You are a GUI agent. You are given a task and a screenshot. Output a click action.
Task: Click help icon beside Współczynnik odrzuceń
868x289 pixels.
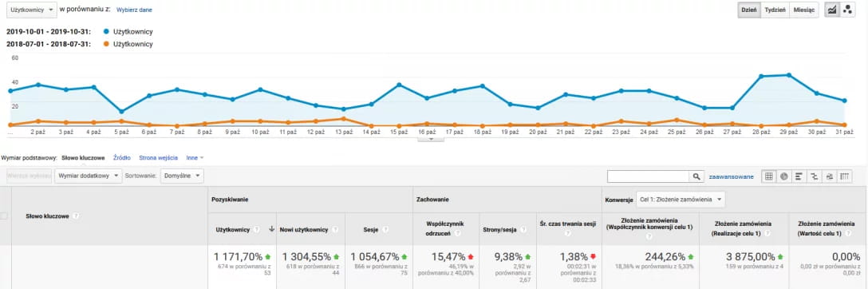tap(458, 234)
